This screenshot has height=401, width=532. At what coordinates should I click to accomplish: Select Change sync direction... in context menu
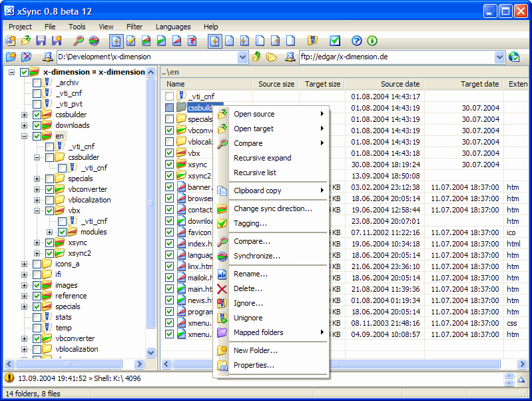(273, 208)
